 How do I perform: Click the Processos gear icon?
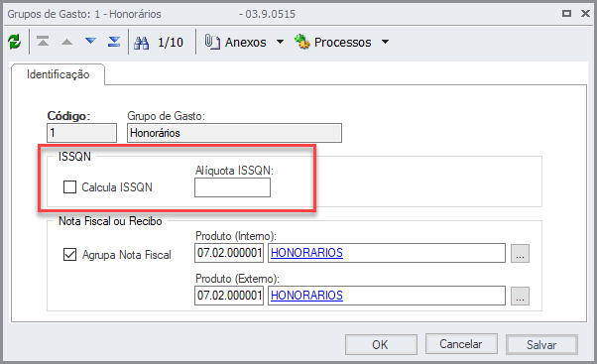[302, 42]
